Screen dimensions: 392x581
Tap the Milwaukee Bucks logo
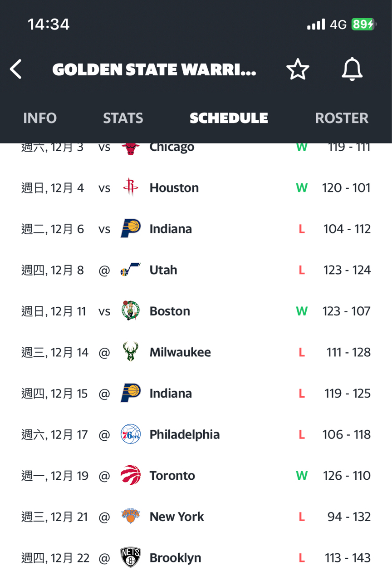(131, 352)
